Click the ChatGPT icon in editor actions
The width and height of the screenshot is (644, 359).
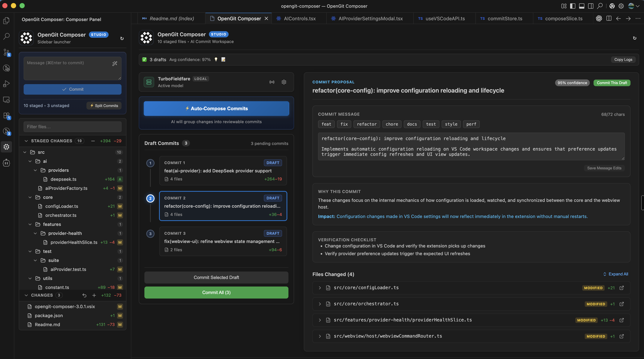point(599,19)
